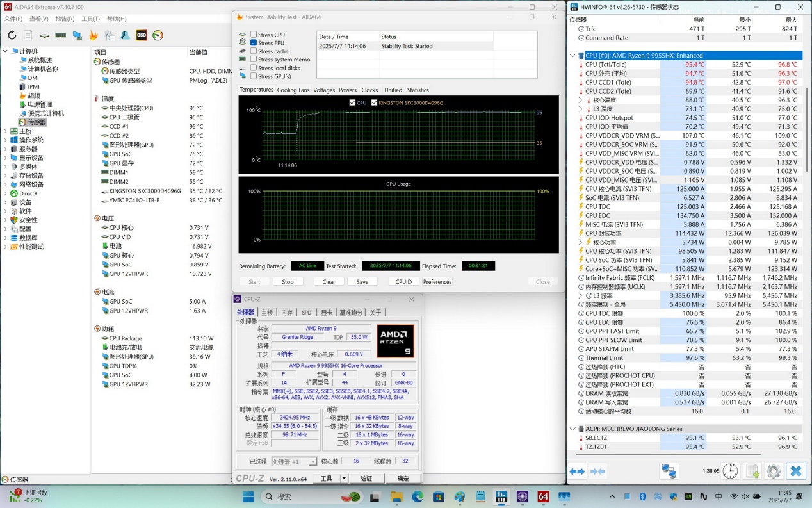The width and height of the screenshot is (812, 508).
Task: Enable the Stress cache checkbox
Action: tap(254, 51)
